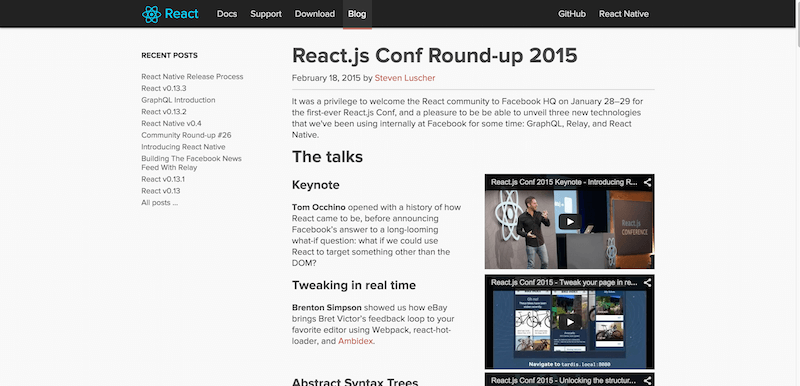Open the React Native v0.4 post

click(x=171, y=123)
